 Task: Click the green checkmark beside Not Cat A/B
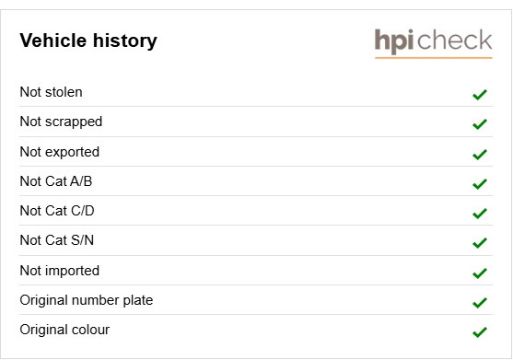coord(480,184)
